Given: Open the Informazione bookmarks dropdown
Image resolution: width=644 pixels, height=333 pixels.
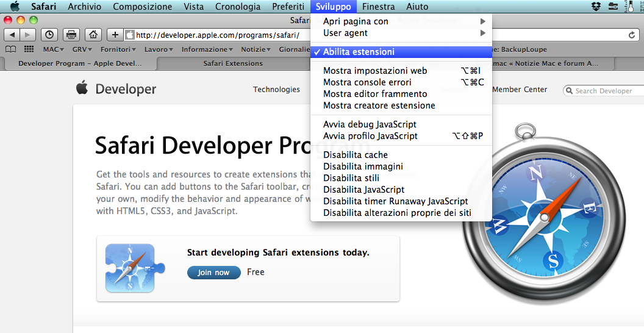Looking at the screenshot, I should [x=207, y=49].
